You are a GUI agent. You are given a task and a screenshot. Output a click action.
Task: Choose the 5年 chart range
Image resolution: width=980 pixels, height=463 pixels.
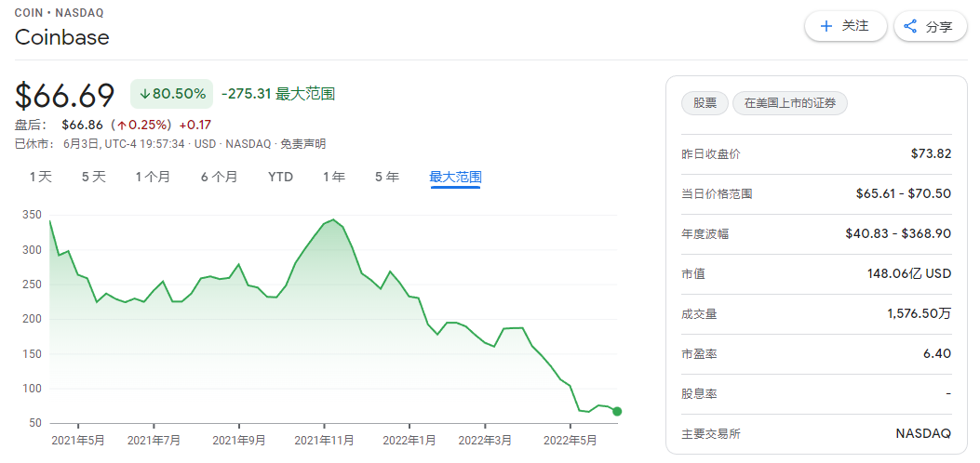(x=387, y=177)
